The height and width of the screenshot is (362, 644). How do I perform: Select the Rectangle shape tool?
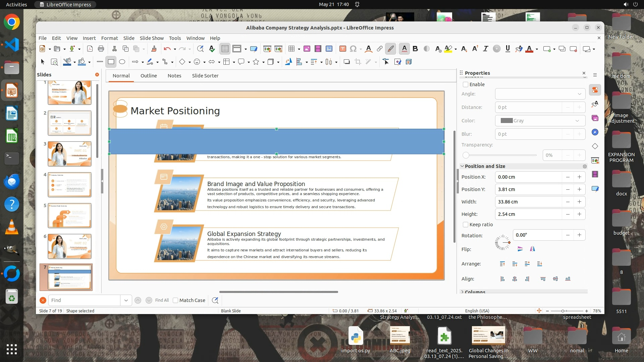pos(111,62)
